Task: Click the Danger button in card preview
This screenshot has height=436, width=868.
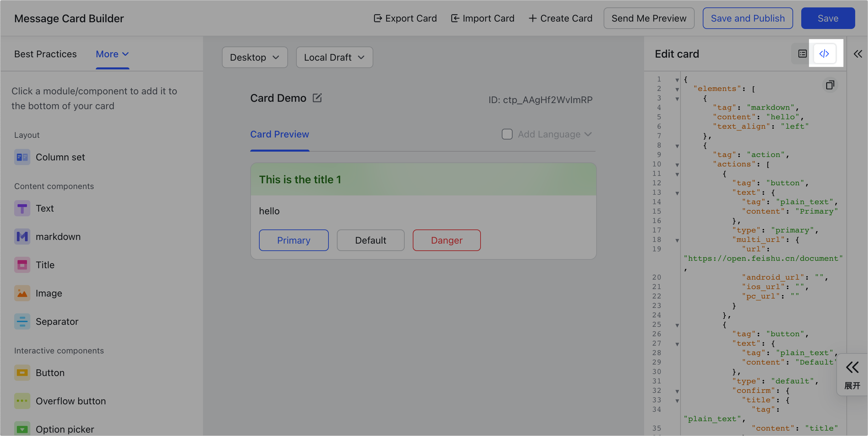Action: [447, 240]
